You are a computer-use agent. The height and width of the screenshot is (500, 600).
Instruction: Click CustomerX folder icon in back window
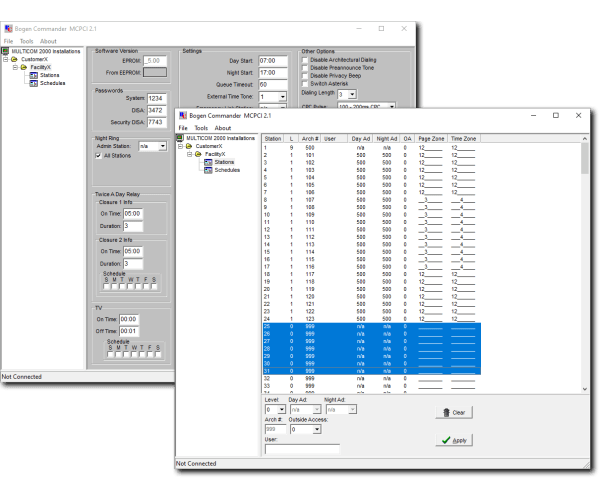14,59
